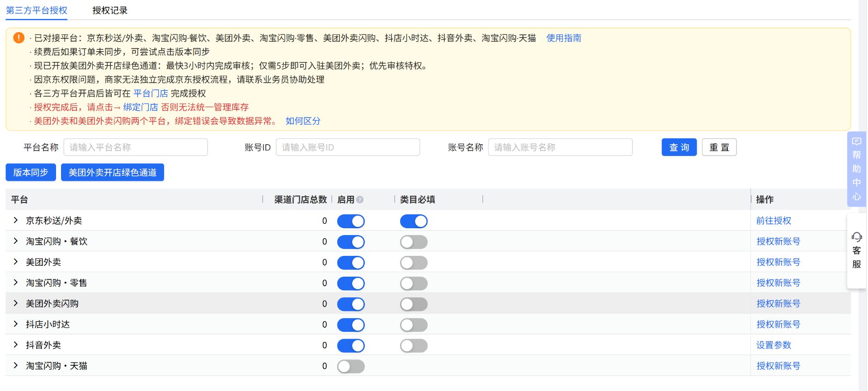The width and height of the screenshot is (868, 391).
Task: Expand the 淘宝闪购·餐饮 row
Action: pyautogui.click(x=16, y=241)
